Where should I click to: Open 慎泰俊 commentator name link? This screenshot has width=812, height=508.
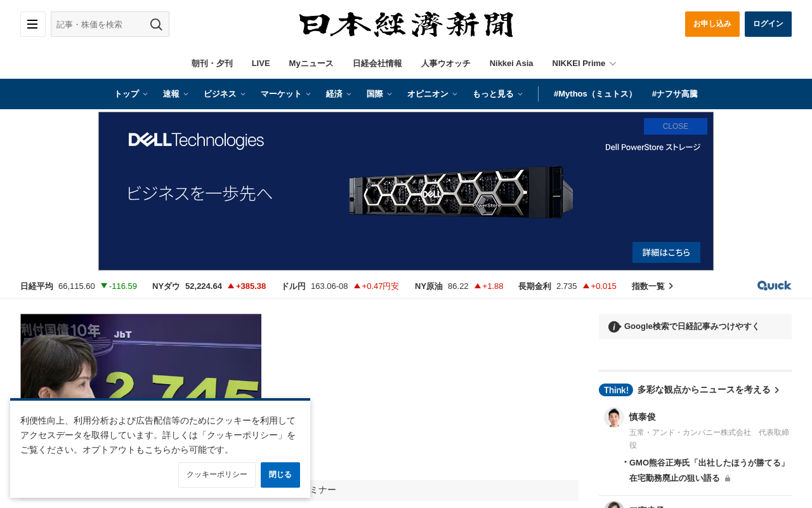pos(643,417)
